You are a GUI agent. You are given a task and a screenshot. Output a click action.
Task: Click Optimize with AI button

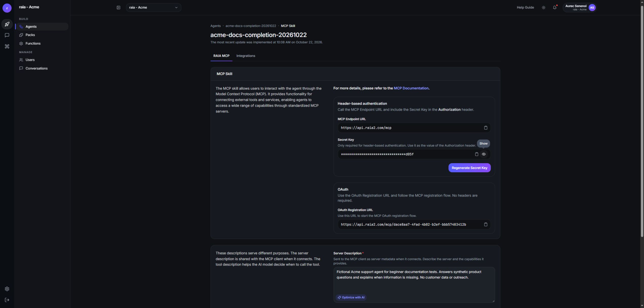[351, 298]
